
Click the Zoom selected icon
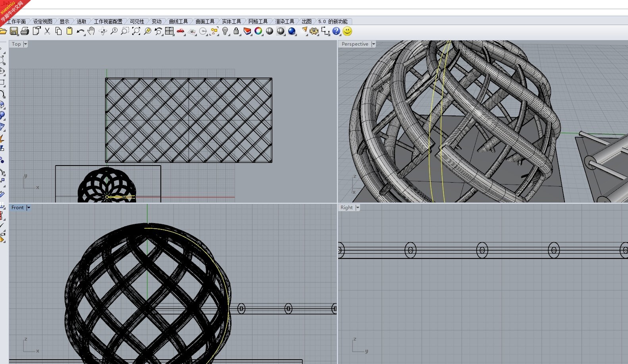[147, 31]
